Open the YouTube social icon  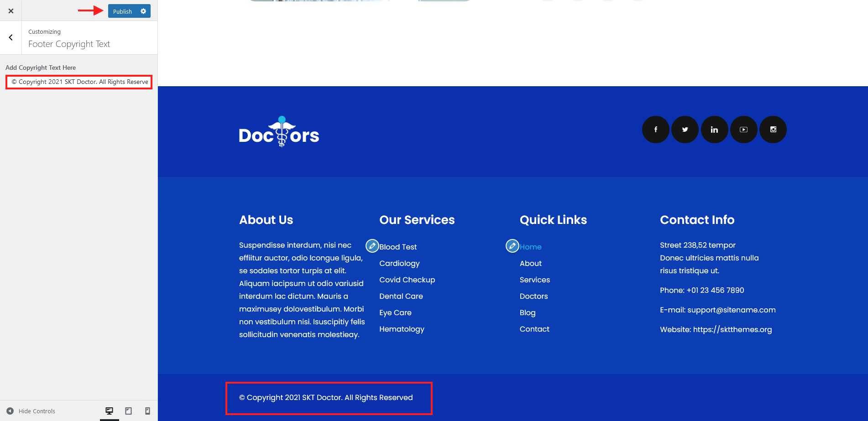coord(743,130)
